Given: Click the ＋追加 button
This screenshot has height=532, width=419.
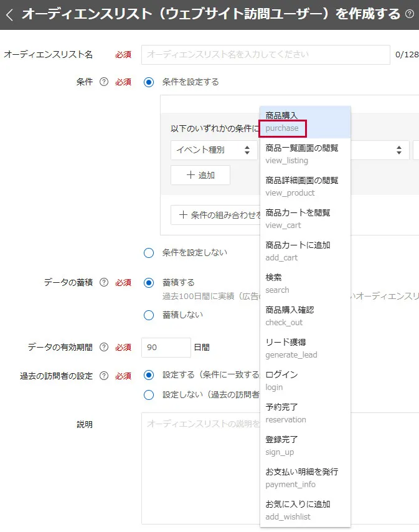Looking at the screenshot, I should point(200,176).
